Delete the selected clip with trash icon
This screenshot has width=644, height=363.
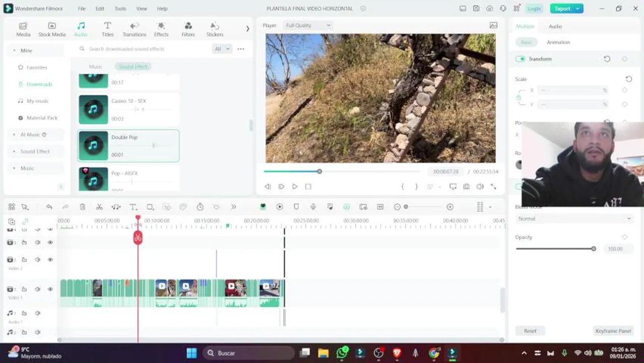click(83, 207)
